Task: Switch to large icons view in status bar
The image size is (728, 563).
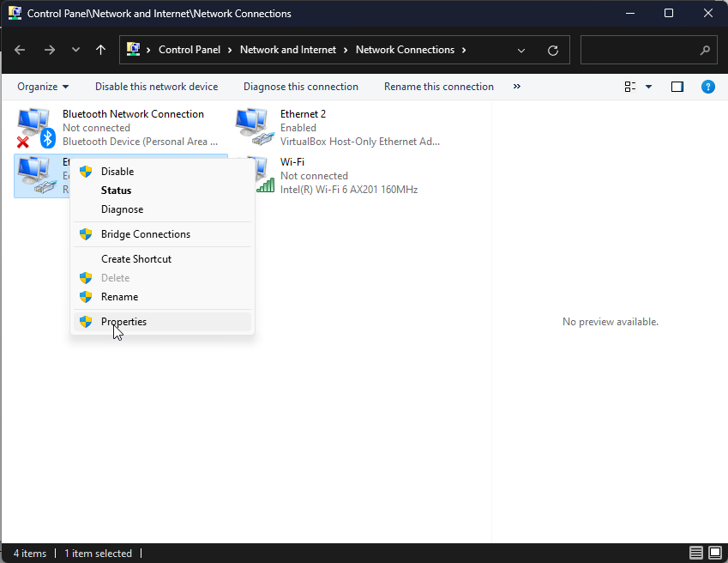Action: (x=715, y=553)
